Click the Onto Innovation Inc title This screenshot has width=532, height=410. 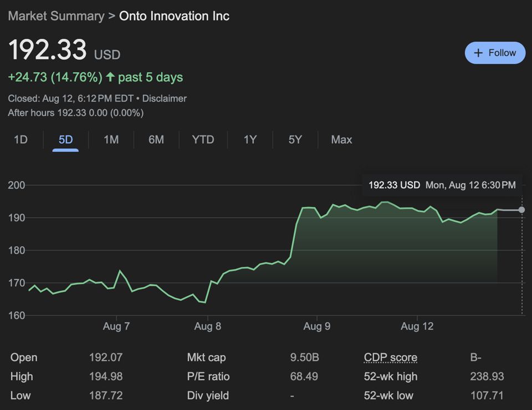(x=174, y=16)
